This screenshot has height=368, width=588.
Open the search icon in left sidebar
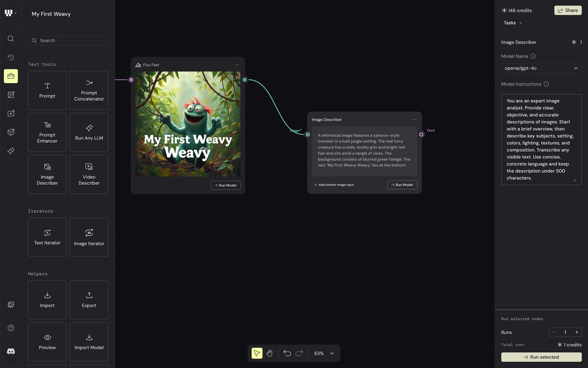(11, 39)
